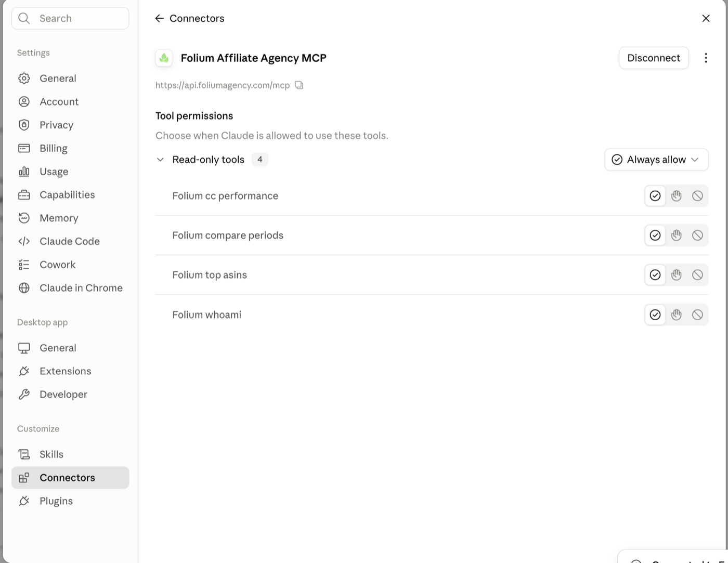Image resolution: width=728 pixels, height=563 pixels.
Task: Click the search magnifier icon
Action: pos(24,19)
